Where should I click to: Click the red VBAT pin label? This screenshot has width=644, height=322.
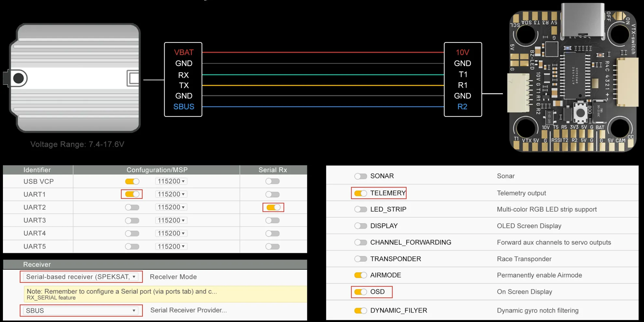tap(183, 52)
